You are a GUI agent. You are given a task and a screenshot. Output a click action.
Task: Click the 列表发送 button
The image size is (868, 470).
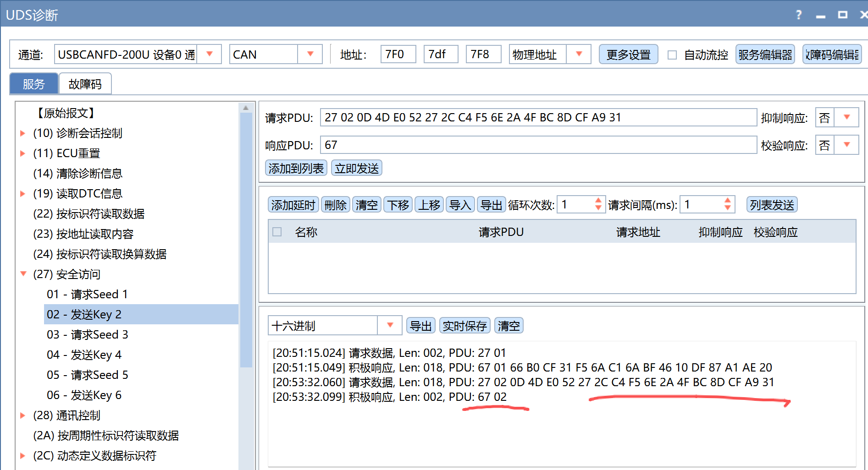click(772, 205)
